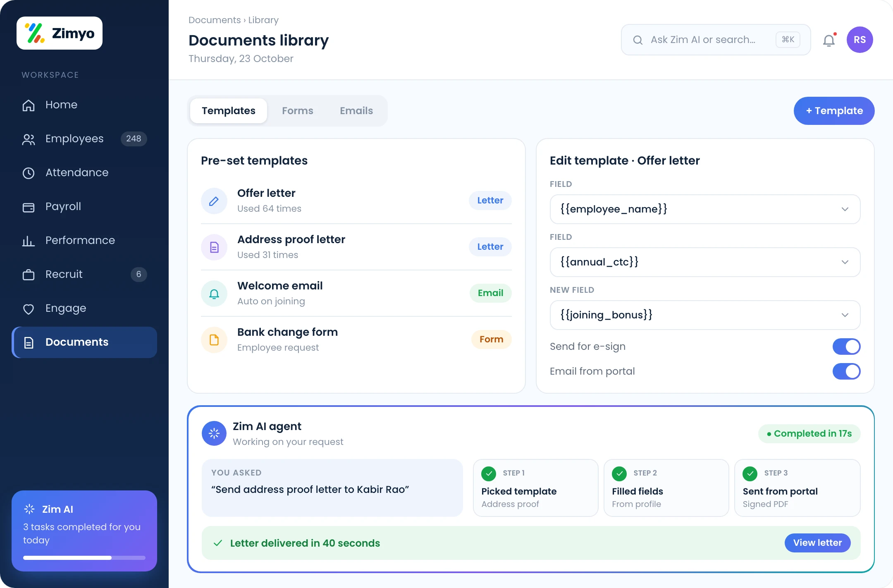Click the Zim AI sparkle icon in sidebar card
The width and height of the screenshot is (893, 588).
coord(29,509)
